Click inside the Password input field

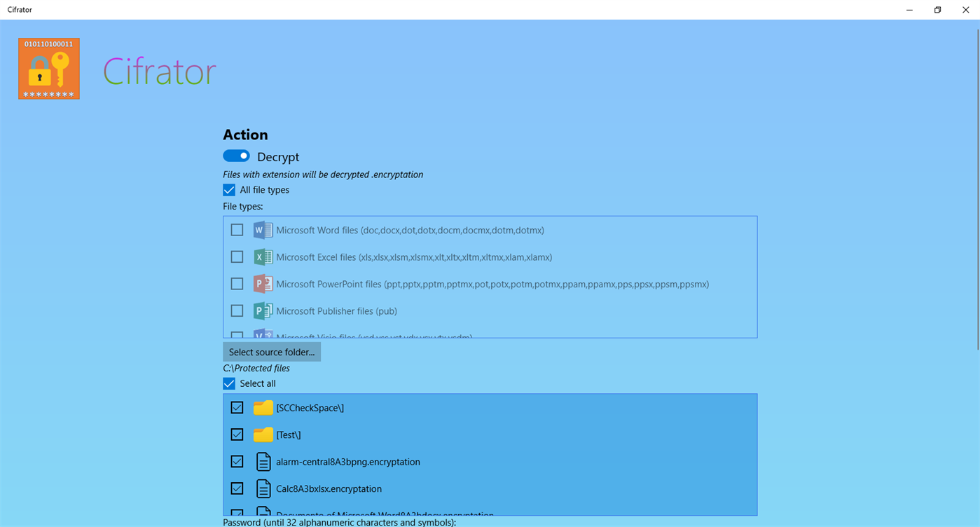tap(490, 526)
